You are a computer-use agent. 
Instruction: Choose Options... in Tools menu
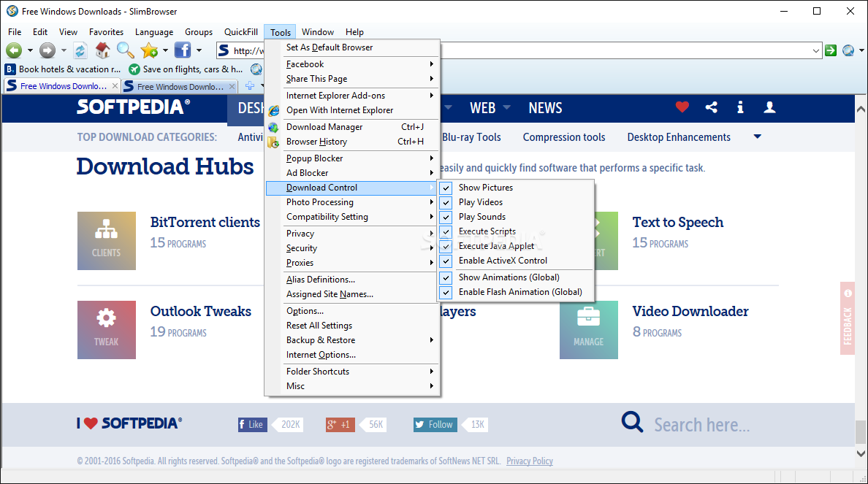pyautogui.click(x=353, y=311)
